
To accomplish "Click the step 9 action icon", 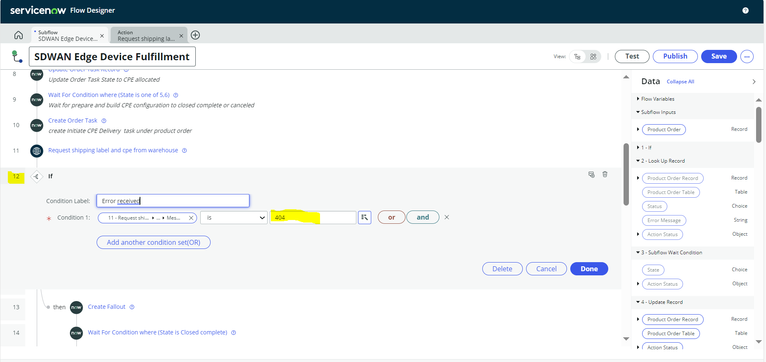I will (37, 100).
